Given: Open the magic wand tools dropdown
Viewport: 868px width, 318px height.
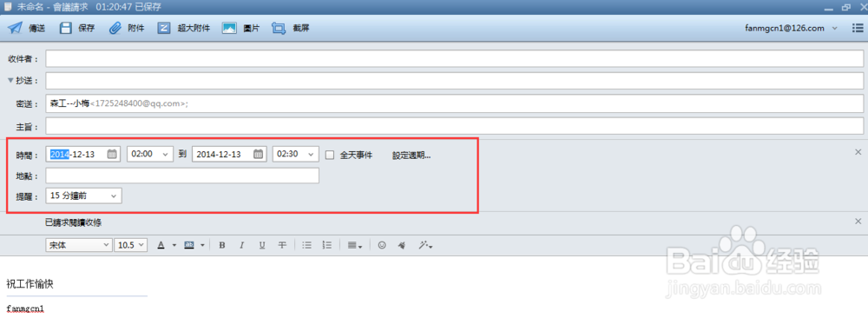Looking at the screenshot, I should [425, 245].
